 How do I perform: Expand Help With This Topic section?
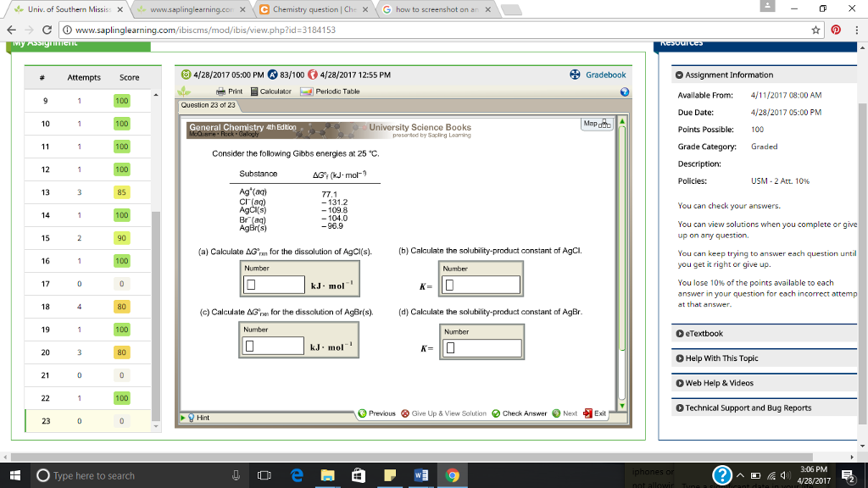coord(680,358)
